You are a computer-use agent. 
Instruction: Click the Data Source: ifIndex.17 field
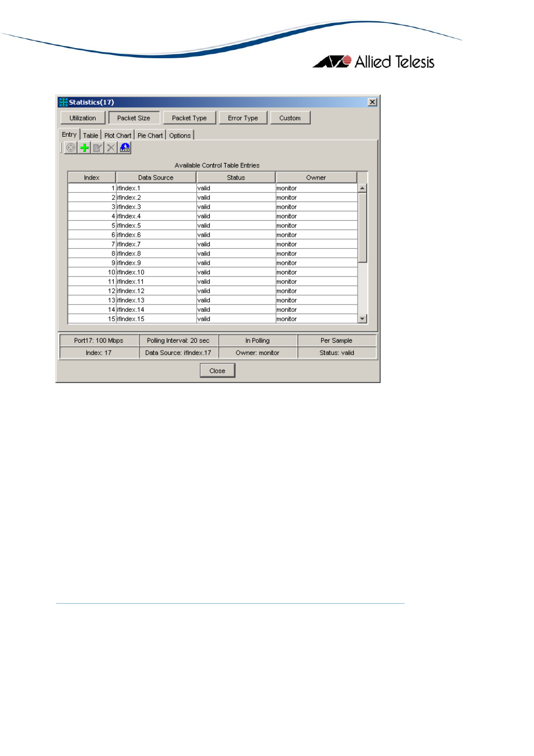coord(178,353)
